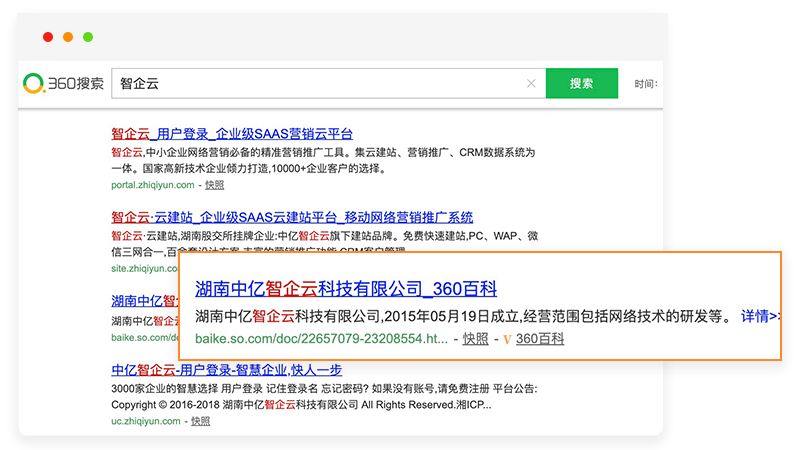Viewport: 800px width, 450px height.
Task: Open result 智企云·云建站_企业级SAAS云建站平台
Action: [x=292, y=217]
